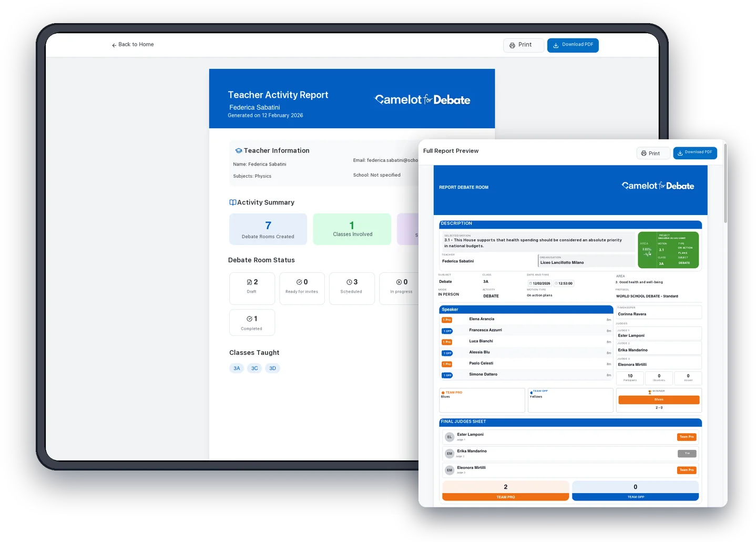
Task: Click Print in the Teacher Activity Report window
Action: coord(523,45)
